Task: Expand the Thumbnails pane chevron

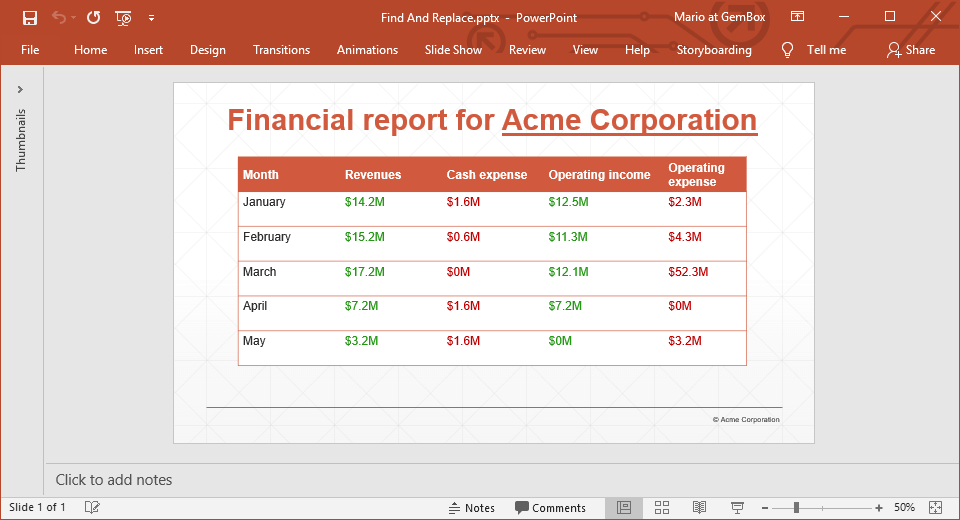Action: click(21, 90)
